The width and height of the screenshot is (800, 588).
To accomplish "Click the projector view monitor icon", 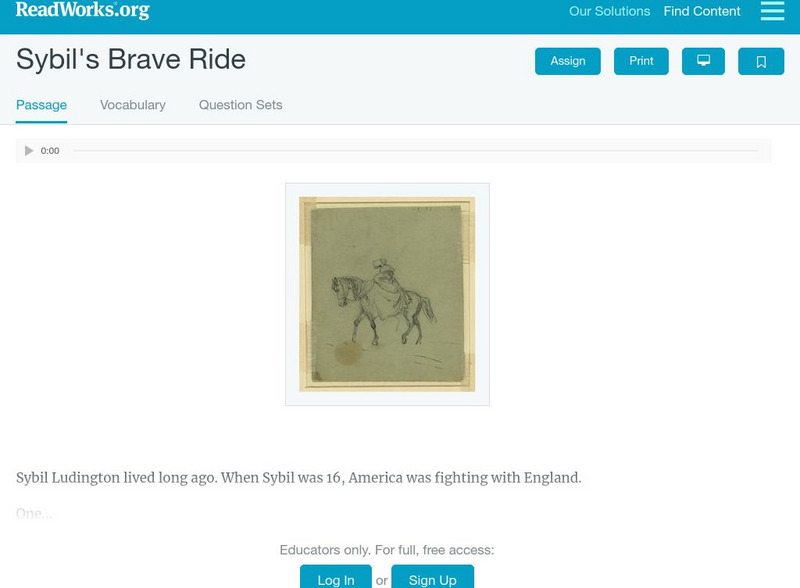I will click(703, 61).
